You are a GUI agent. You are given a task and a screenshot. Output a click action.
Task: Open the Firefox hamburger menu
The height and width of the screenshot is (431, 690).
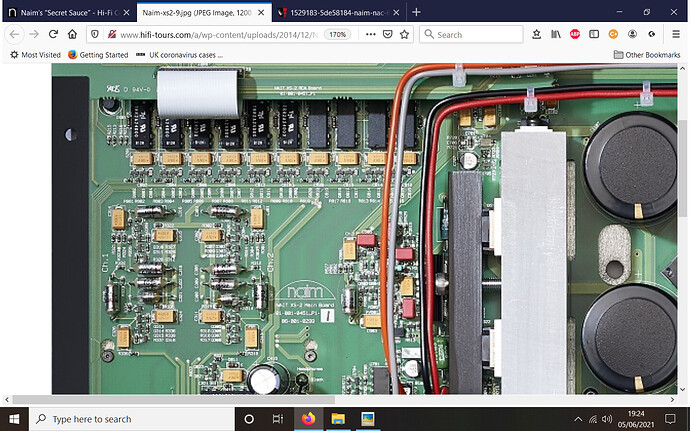click(675, 34)
